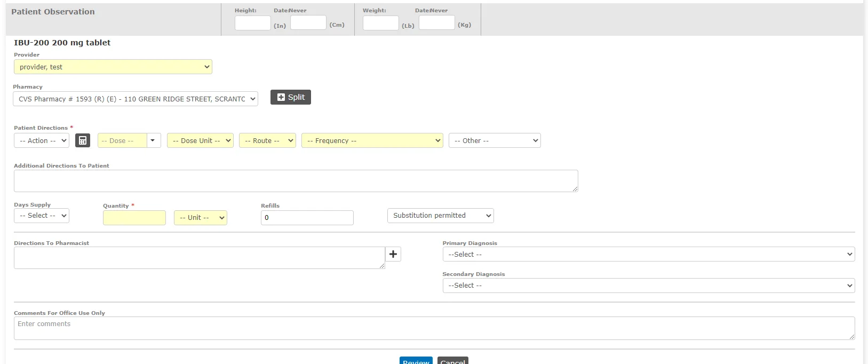Open the Primary Diagnosis dropdown
The width and height of the screenshot is (868, 364).
tap(649, 254)
